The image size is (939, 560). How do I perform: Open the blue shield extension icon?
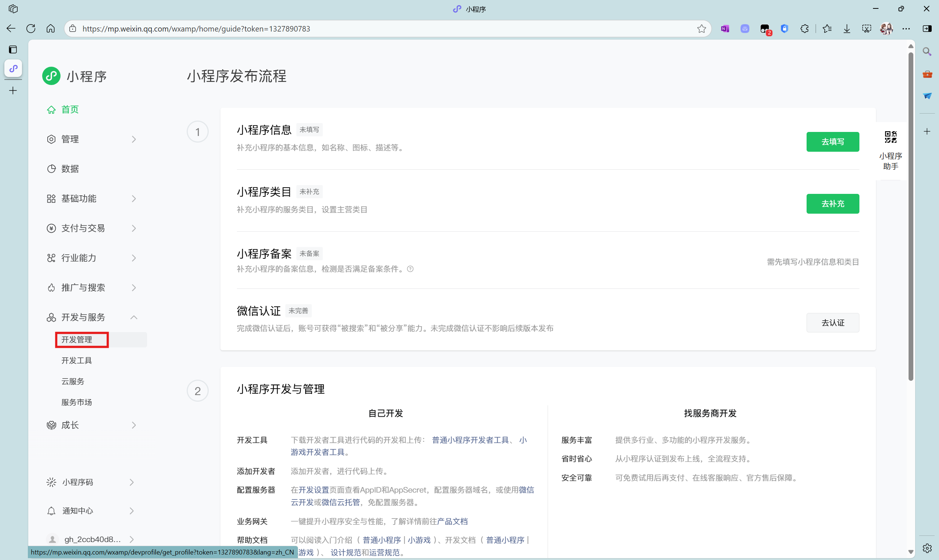[x=785, y=29]
